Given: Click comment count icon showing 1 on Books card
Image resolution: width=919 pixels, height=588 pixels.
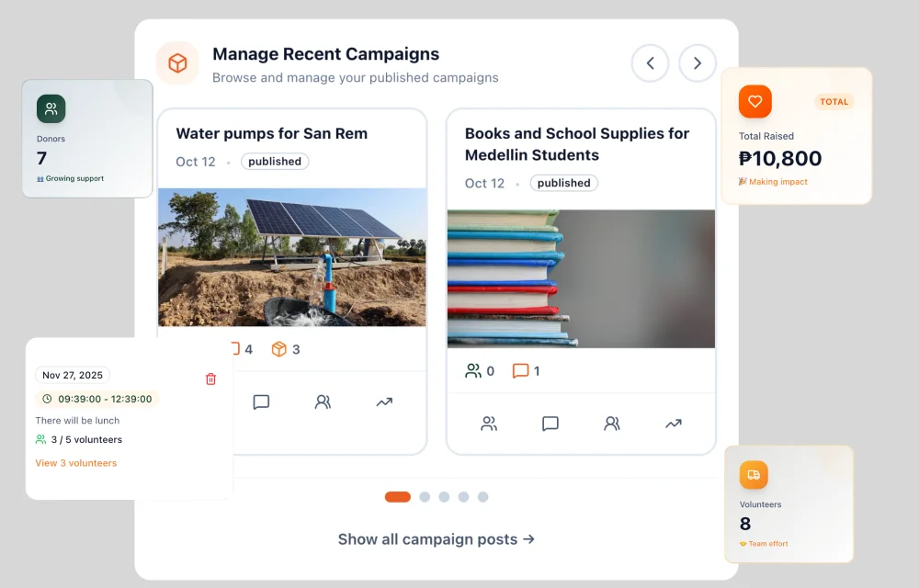Looking at the screenshot, I should point(520,371).
